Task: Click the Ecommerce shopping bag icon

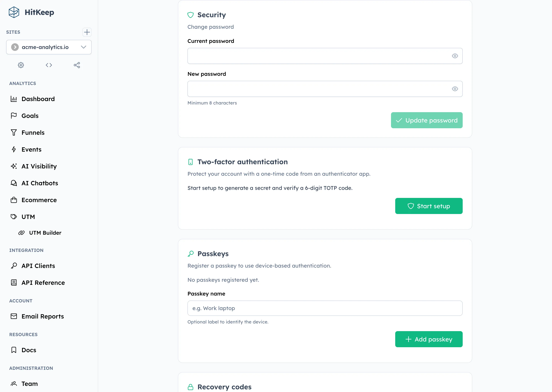Action: pyautogui.click(x=14, y=200)
